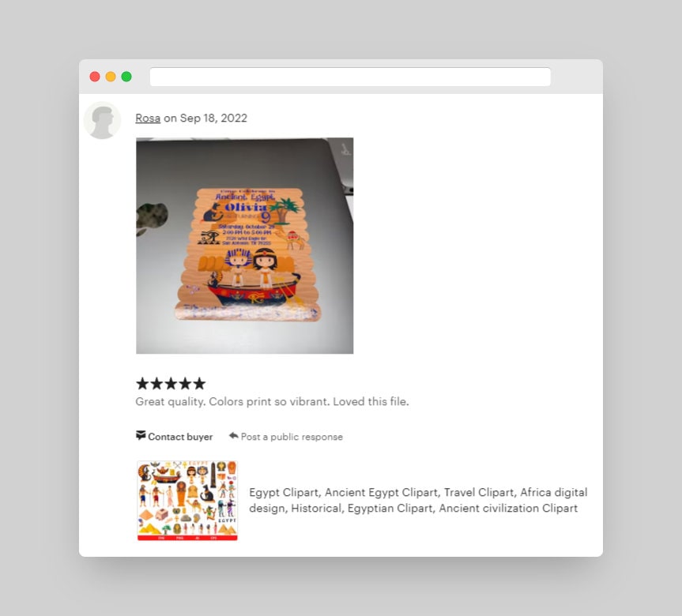
Task: Open Rosa's profile link
Action: (x=148, y=118)
